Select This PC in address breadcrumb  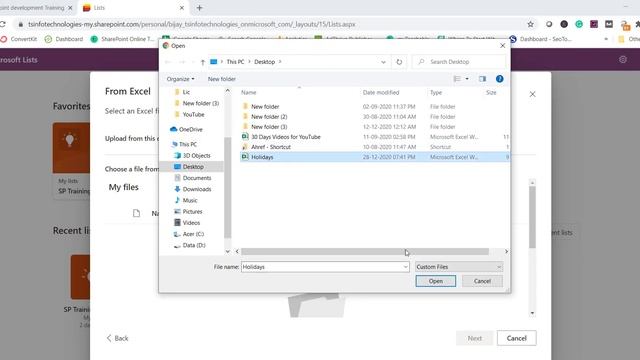[235, 62]
